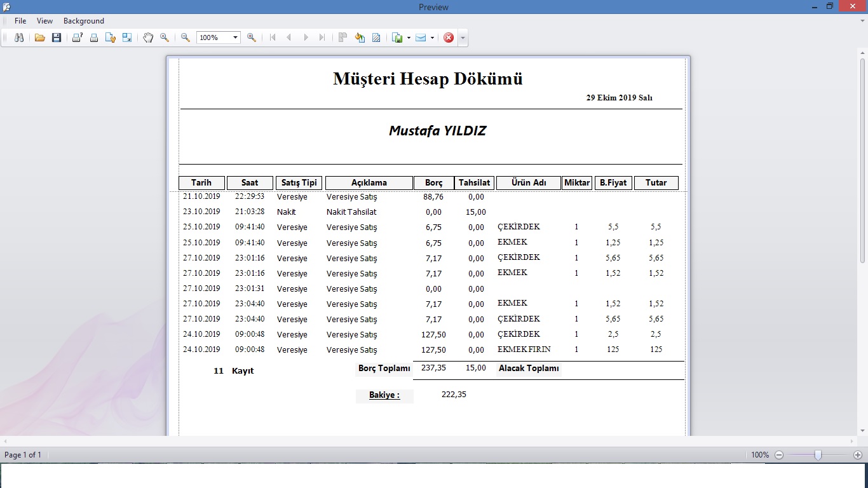
Task: Click the 'Açıklama' column header
Action: point(369,183)
